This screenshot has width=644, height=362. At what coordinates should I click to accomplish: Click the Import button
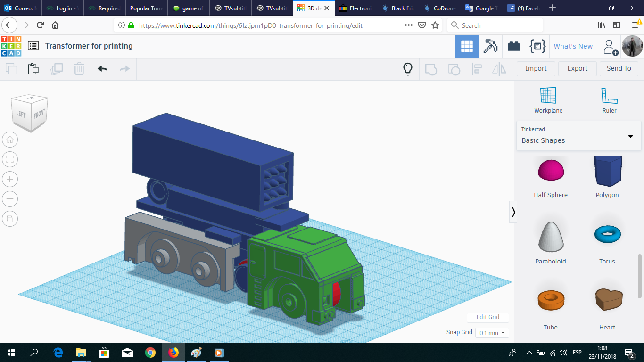(536, 68)
